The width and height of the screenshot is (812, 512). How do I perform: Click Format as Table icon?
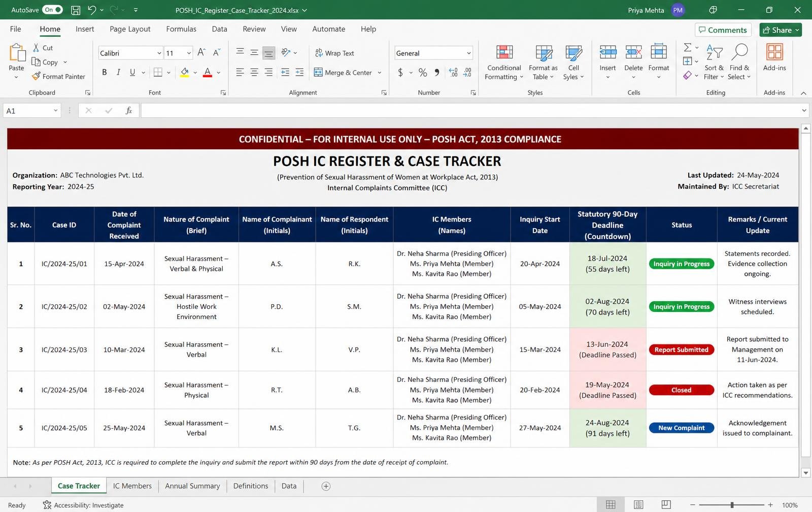[544, 52]
